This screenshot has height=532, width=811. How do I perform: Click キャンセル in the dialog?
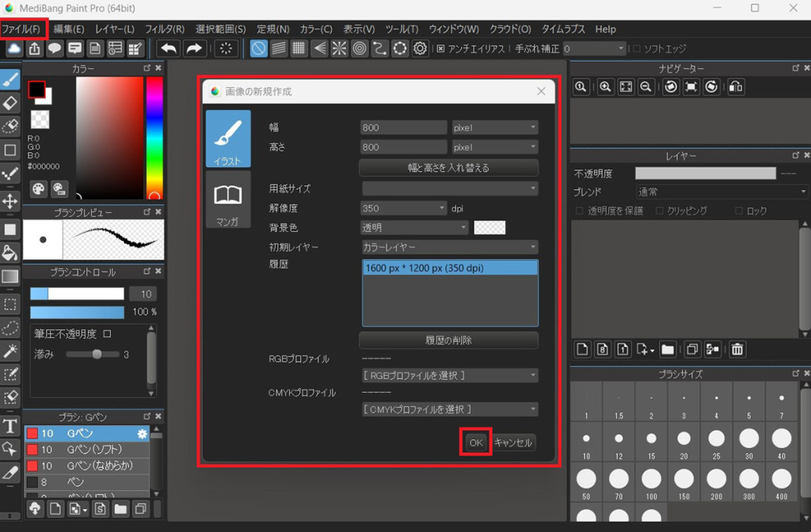point(513,443)
